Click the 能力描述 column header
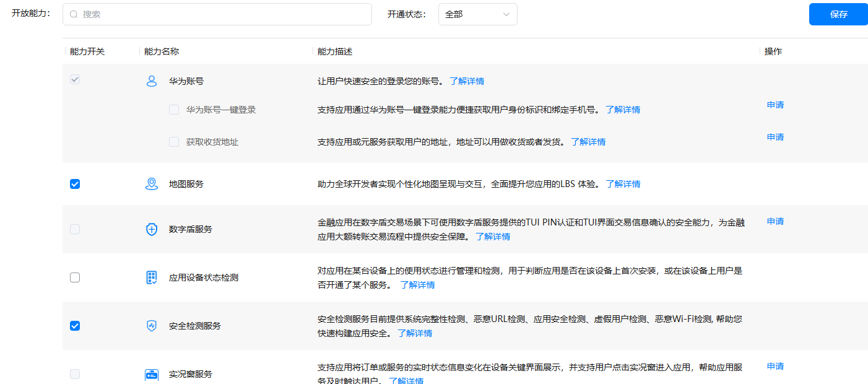The image size is (868, 384). click(x=335, y=51)
